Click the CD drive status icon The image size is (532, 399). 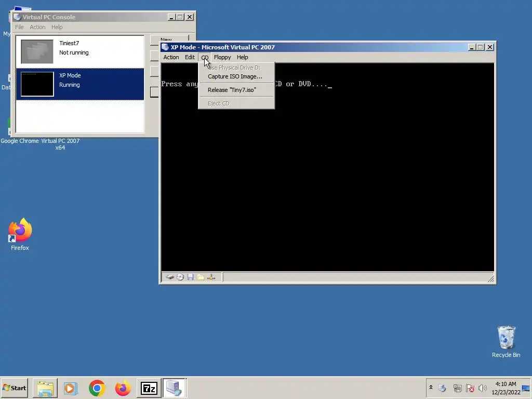click(x=180, y=277)
